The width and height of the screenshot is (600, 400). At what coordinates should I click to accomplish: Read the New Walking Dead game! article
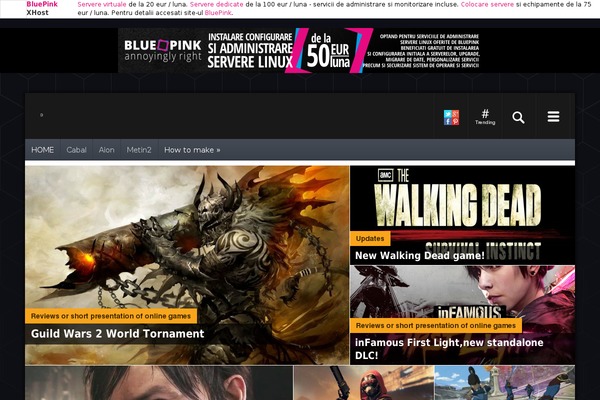pos(420,255)
